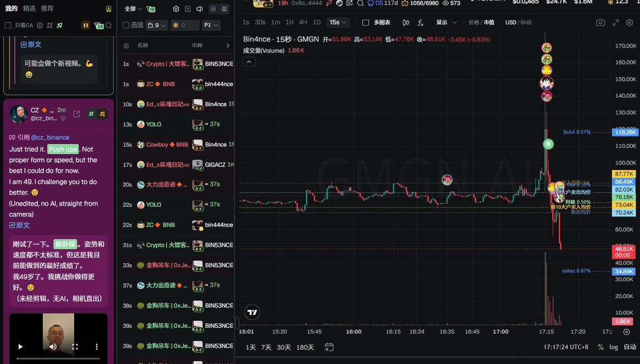Click the BNB amount input field showing 0
This screenshot has height=364, width=640.
[x=185, y=25]
